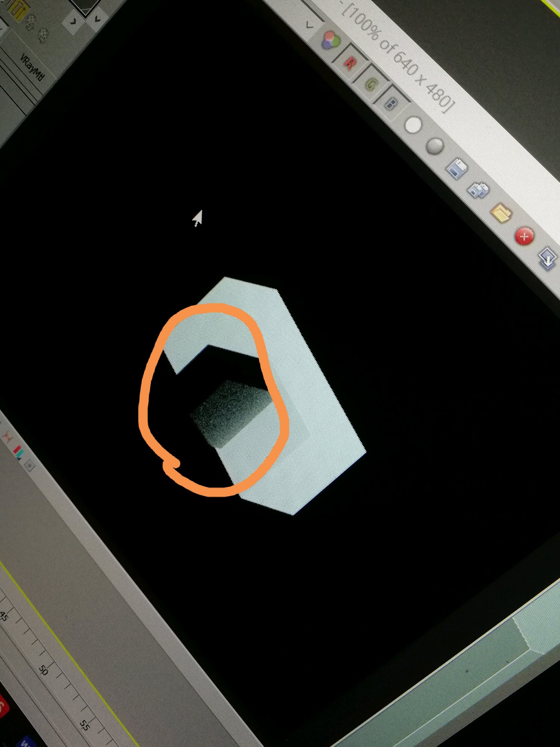560x747 pixels.
Task: Duplicate to Max frame buffer arrow icon
Action: 548,258
